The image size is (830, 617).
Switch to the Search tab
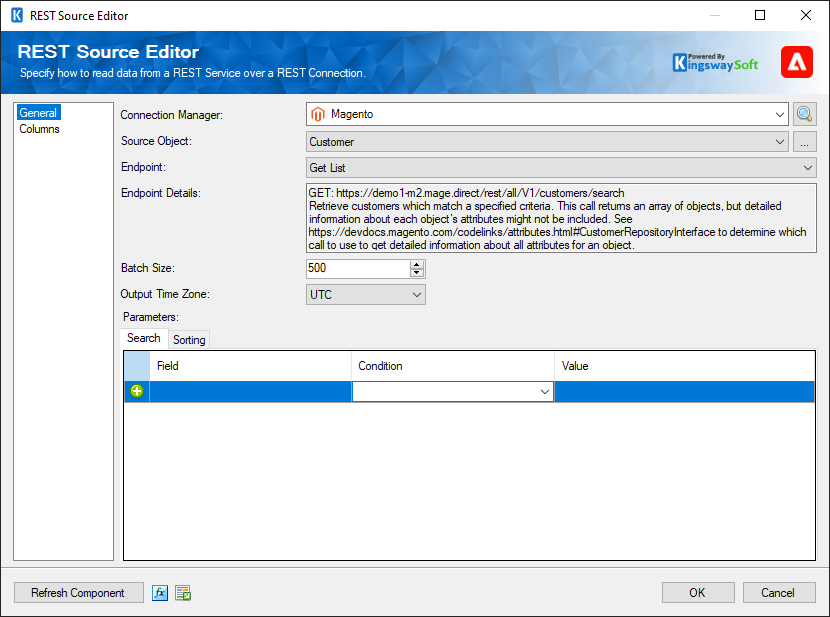tap(143, 338)
